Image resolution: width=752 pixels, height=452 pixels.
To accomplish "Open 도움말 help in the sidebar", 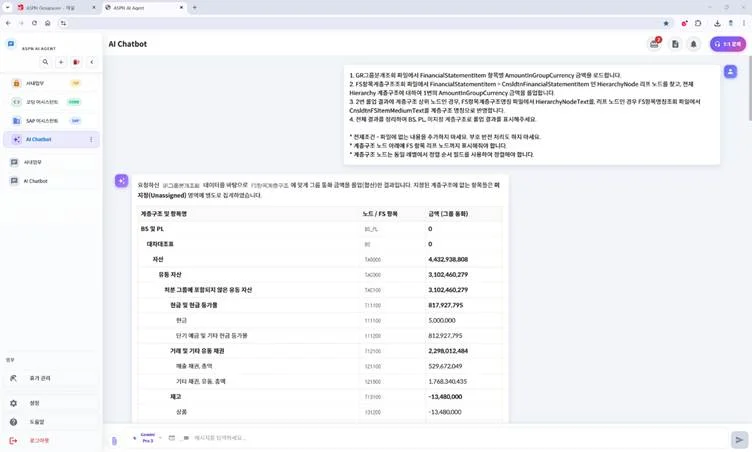I will (36, 421).
